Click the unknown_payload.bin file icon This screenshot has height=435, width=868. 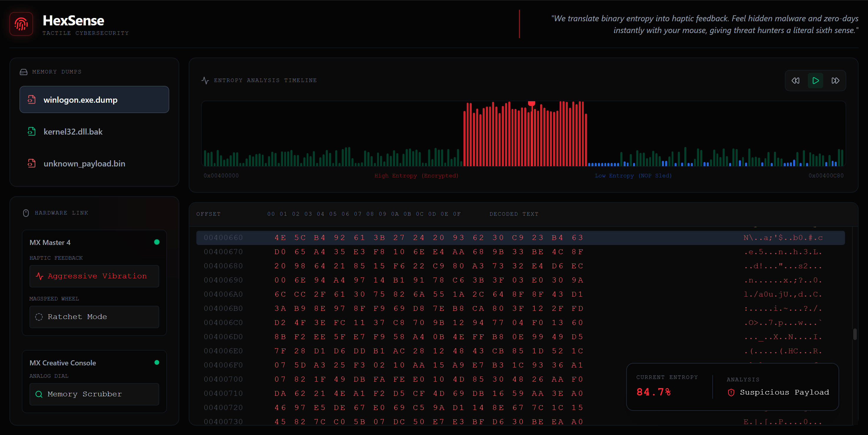point(32,163)
